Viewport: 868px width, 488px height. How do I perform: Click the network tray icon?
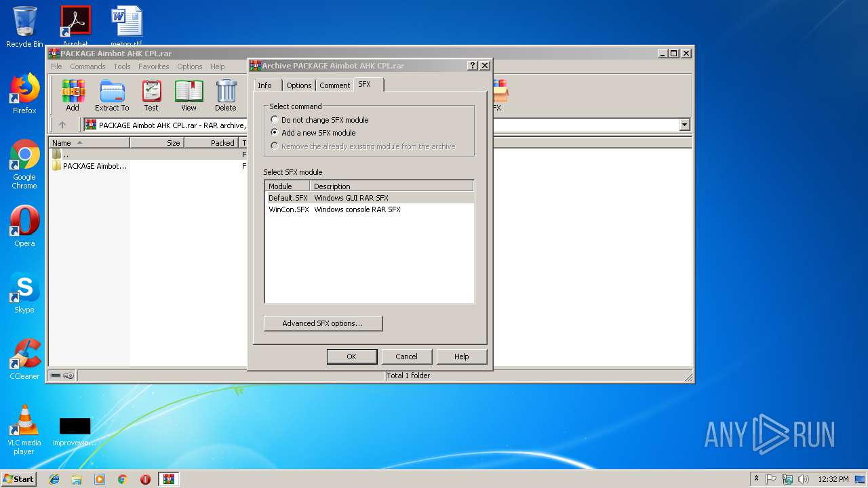(x=787, y=479)
